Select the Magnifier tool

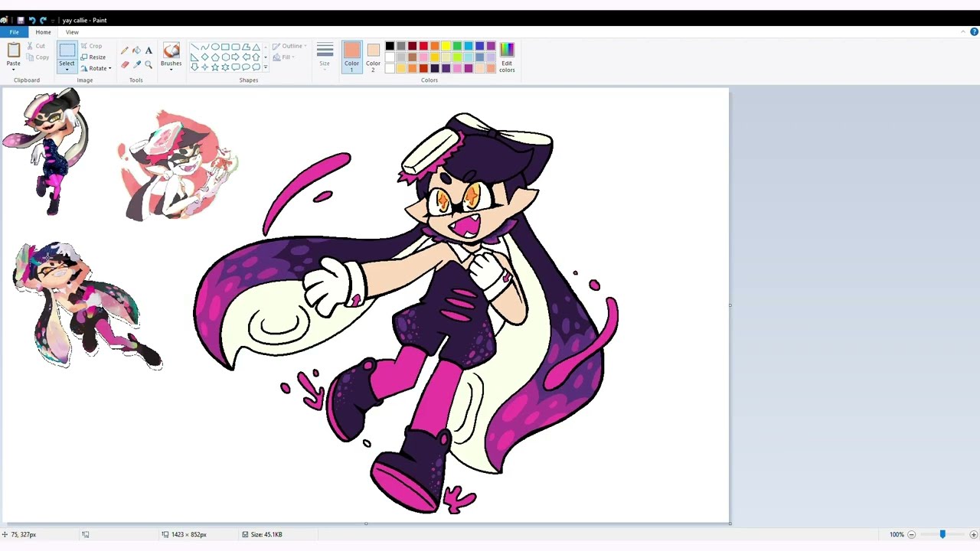click(x=149, y=65)
